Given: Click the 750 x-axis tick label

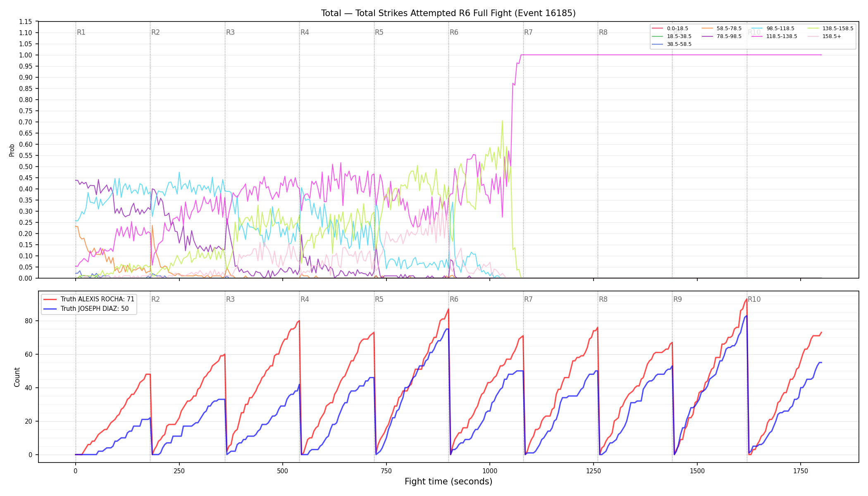Looking at the screenshot, I should [386, 471].
